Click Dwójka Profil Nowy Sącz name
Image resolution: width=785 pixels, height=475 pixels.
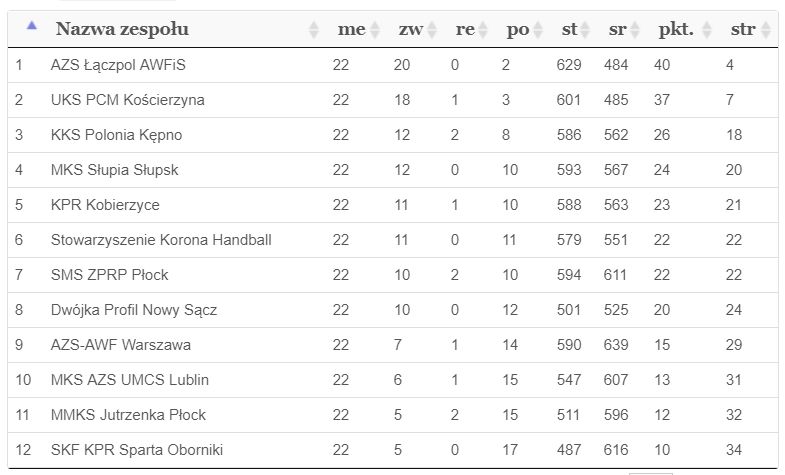click(134, 310)
